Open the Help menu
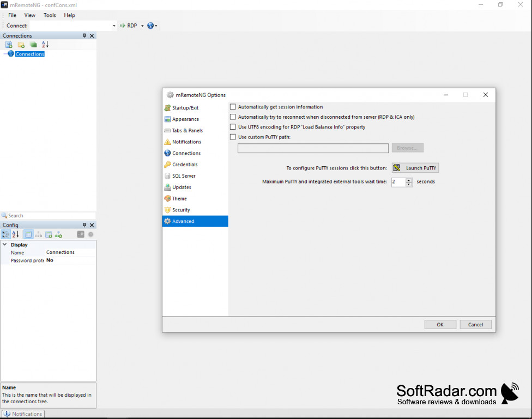 click(70, 15)
